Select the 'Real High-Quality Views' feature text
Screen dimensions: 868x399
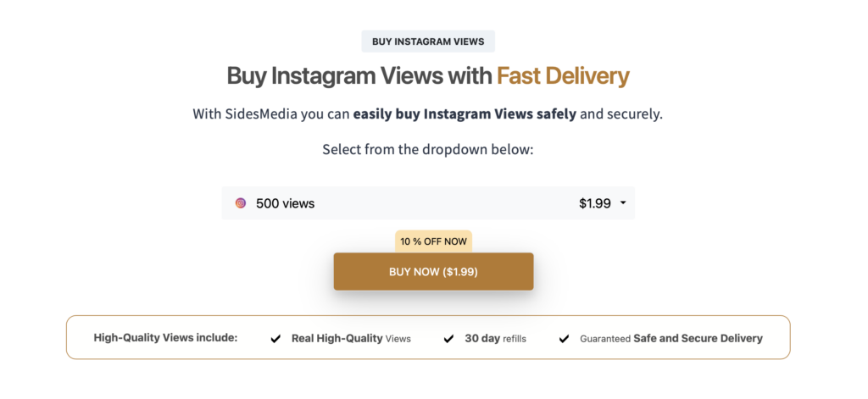[x=351, y=338]
